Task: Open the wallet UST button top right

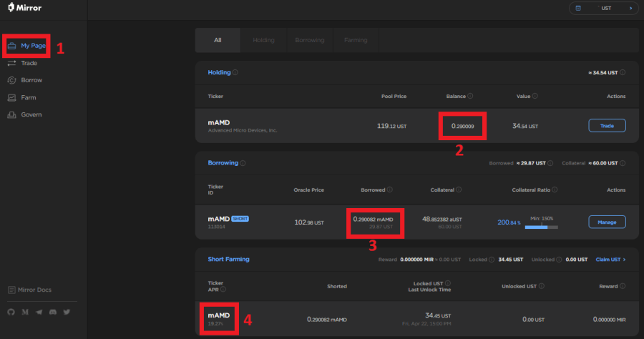Action: coord(604,8)
